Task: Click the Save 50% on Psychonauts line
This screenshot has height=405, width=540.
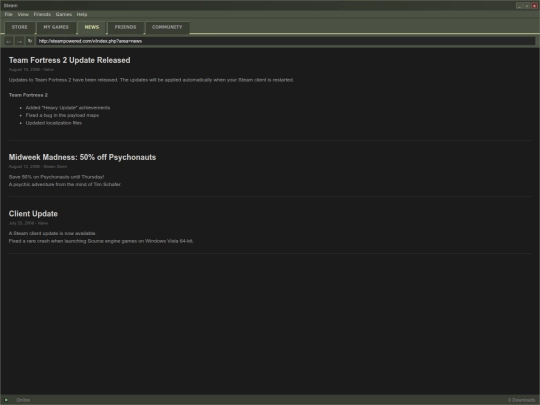Action: click(56, 177)
